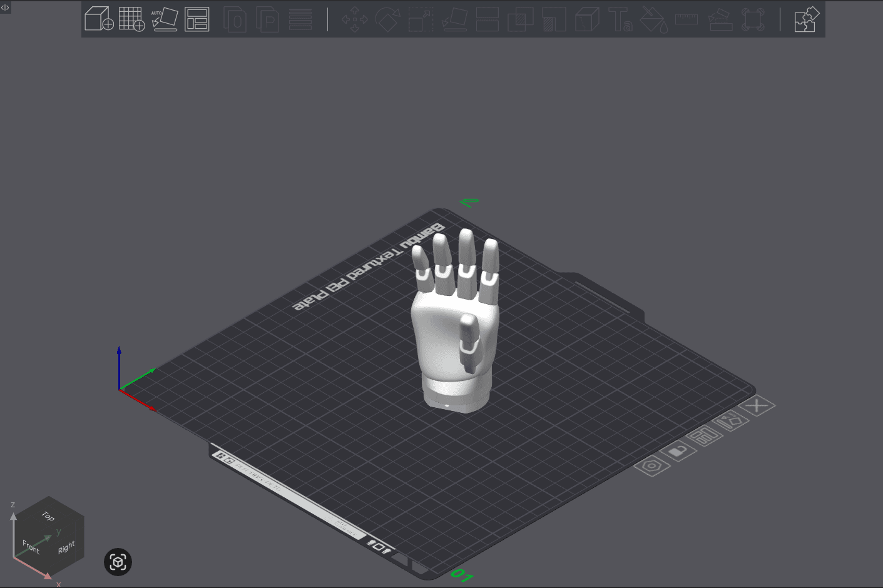Run auto-orient on the model
Viewport: 883px width, 588px height.
165,19
